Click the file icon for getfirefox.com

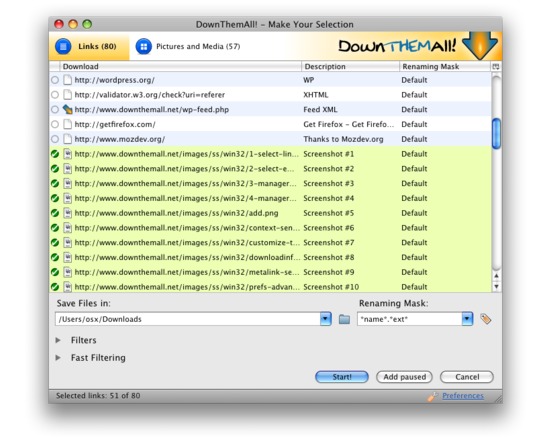(67, 124)
